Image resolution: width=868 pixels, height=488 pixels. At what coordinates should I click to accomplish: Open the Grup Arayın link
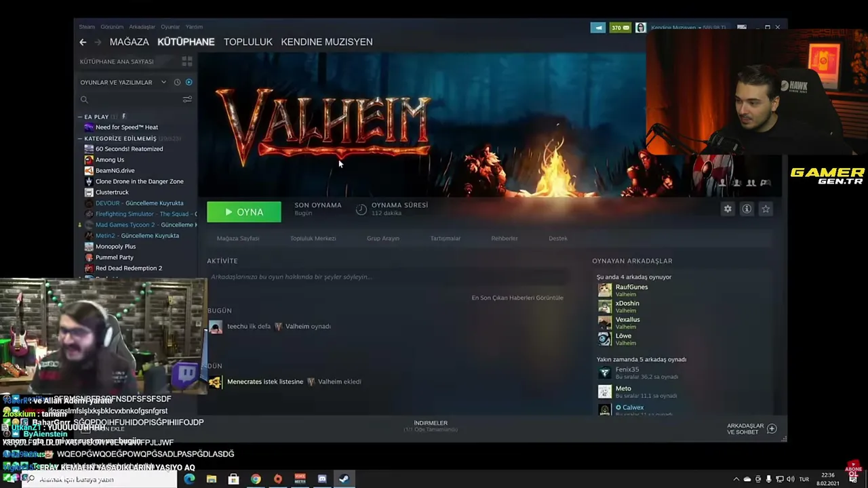click(383, 239)
